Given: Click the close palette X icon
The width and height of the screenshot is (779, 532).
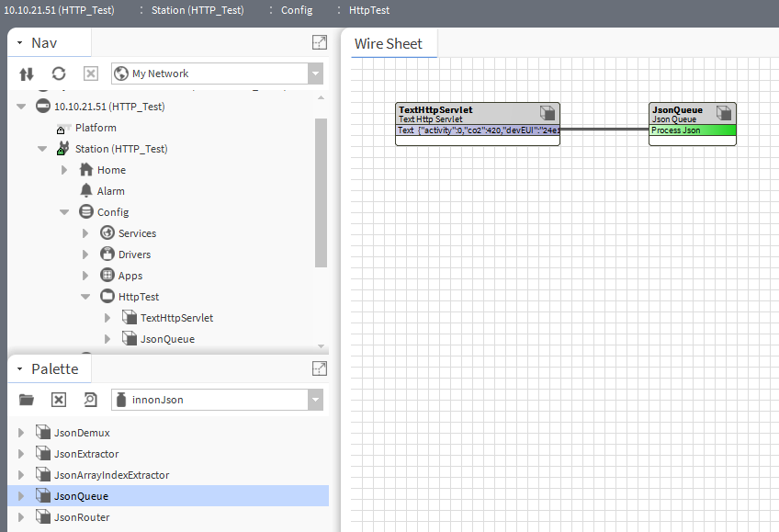Looking at the screenshot, I should coord(59,400).
